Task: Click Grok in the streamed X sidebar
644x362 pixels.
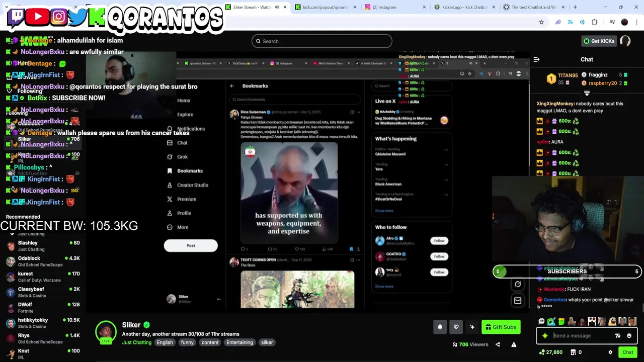Action: pyautogui.click(x=177, y=157)
